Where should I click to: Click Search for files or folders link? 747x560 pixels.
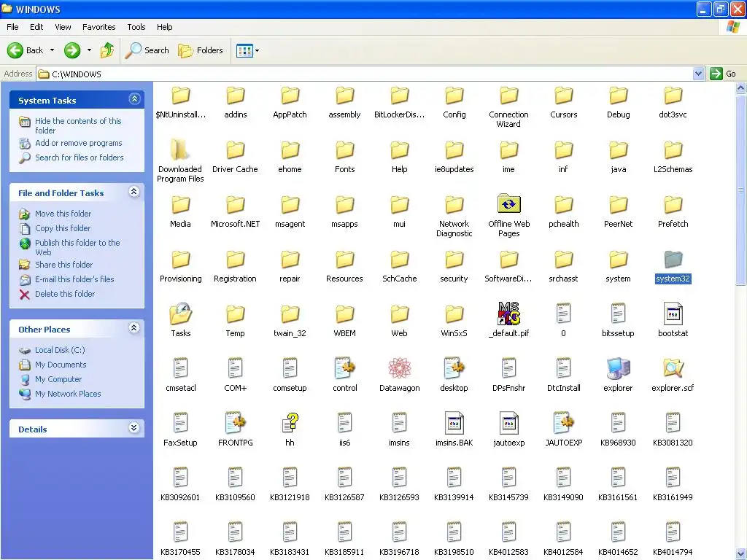point(79,157)
